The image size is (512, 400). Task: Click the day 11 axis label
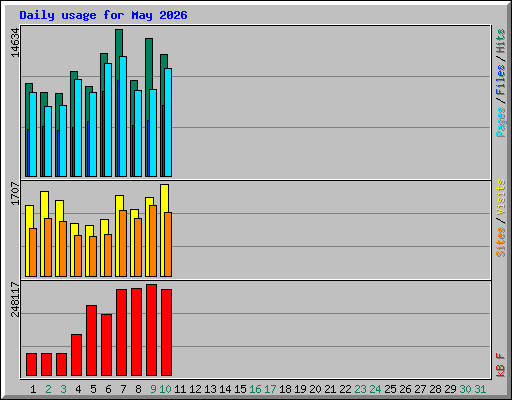coord(180,389)
